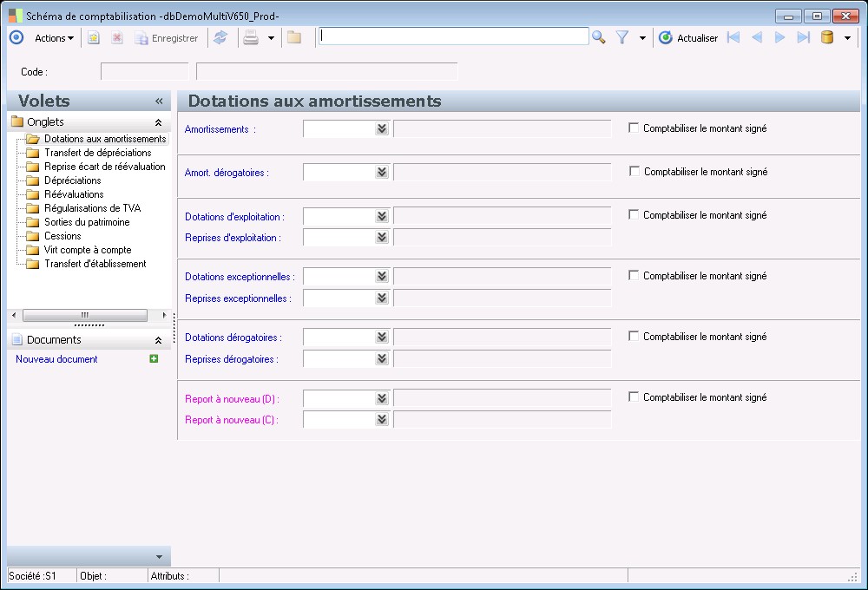Open the Amortissements combo box

click(x=382, y=129)
